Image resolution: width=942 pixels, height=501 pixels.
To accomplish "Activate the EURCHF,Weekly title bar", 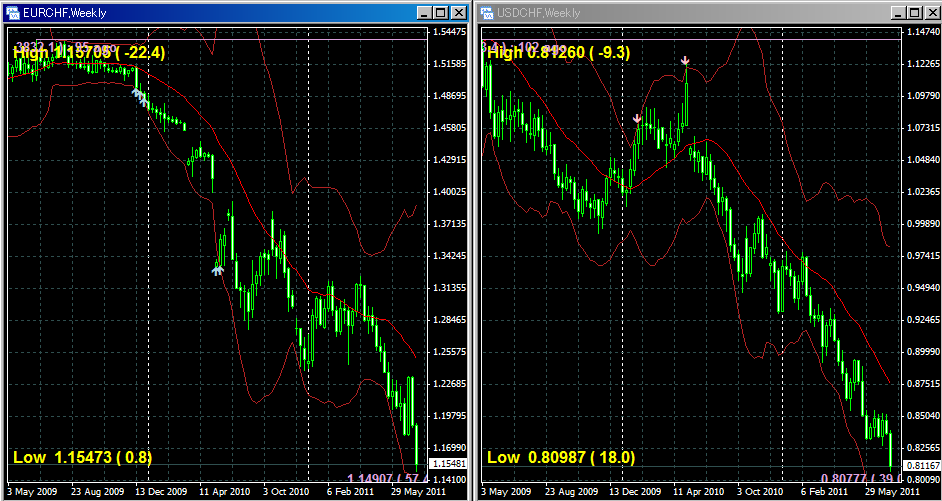I will (x=200, y=13).
